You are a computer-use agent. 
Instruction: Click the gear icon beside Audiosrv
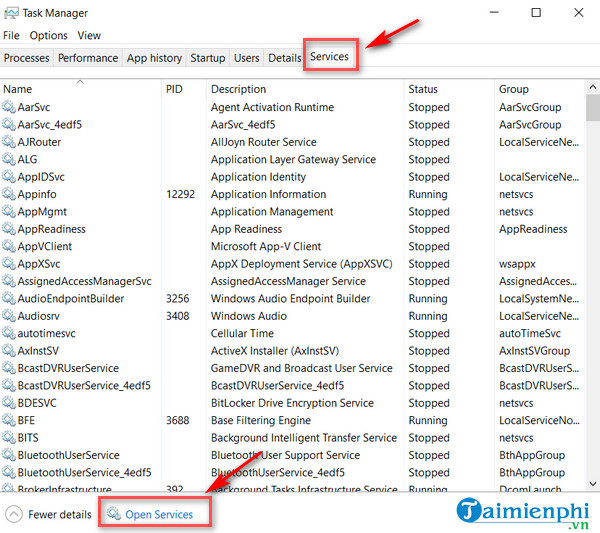(x=9, y=316)
